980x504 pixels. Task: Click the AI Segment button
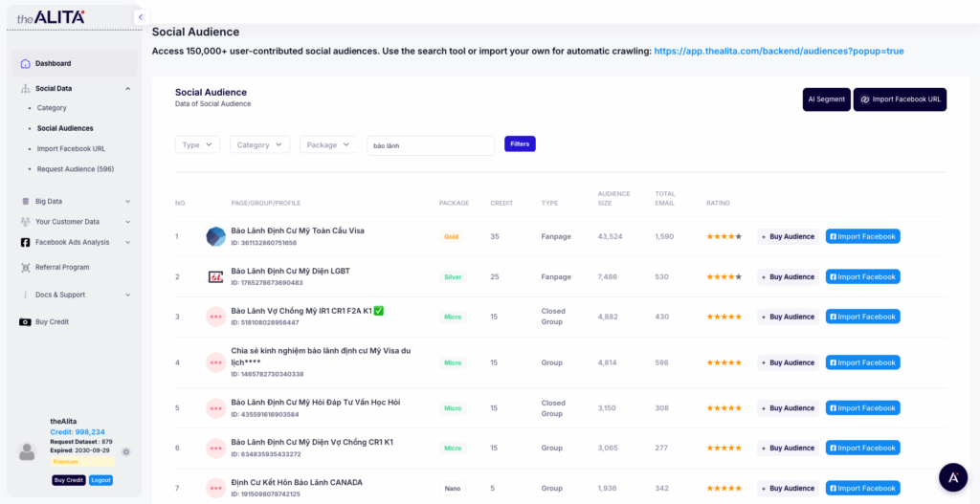(x=826, y=99)
